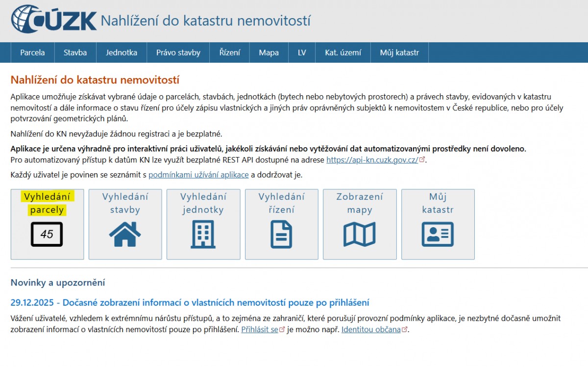Select Stavba in the navigation bar
This screenshot has width=588, height=367.
coord(75,52)
